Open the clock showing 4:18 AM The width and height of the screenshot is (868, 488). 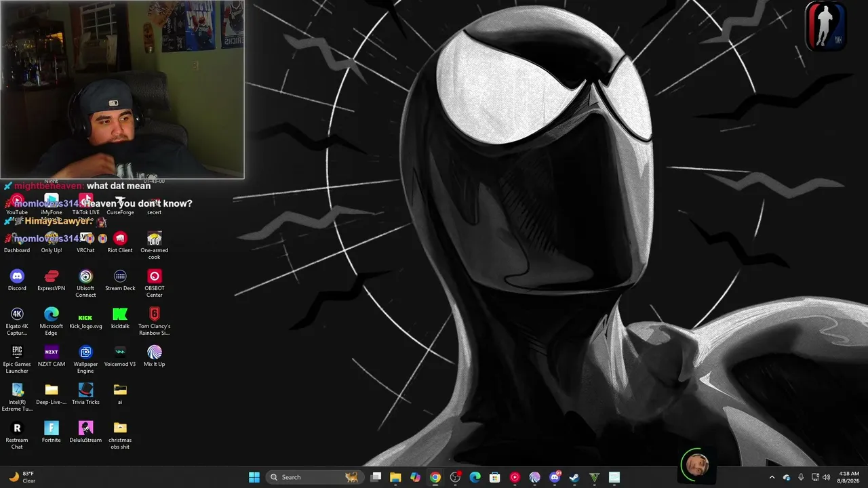coord(849,477)
